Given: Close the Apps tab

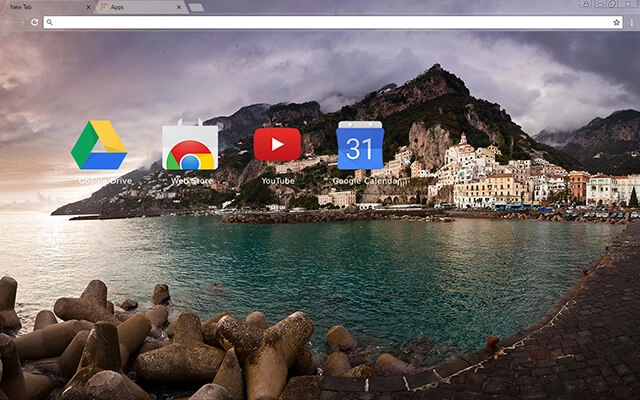Looking at the screenshot, I should point(179,7).
